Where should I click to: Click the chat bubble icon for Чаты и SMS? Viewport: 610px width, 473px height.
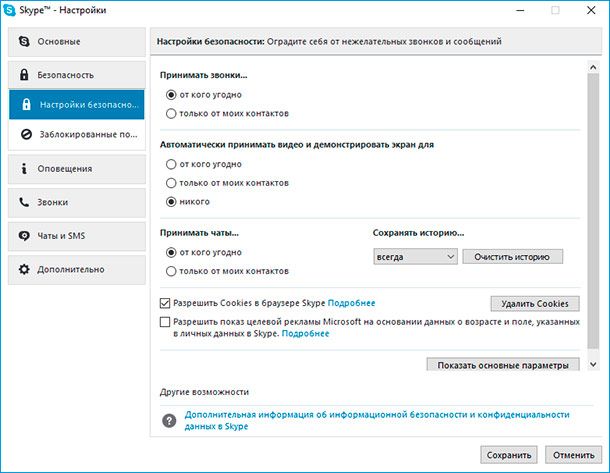pos(24,236)
